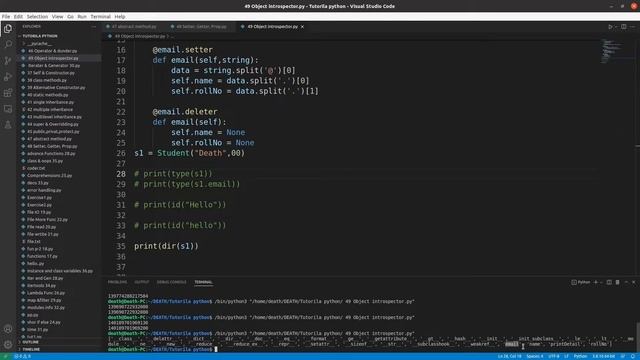Image resolution: width=640 pixels, height=360 pixels.
Task: Open the Explorer view in the activity bar
Action: coord(8,29)
